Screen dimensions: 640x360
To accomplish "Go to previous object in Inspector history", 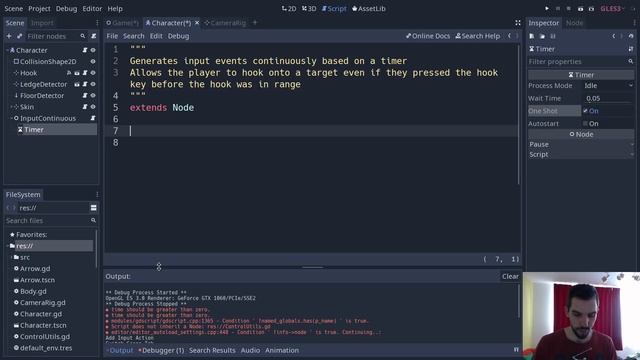I will [614, 36].
